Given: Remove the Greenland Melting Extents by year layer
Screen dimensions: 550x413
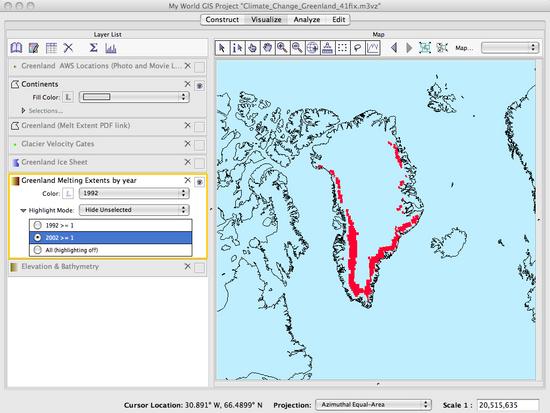Looking at the screenshot, I should tap(188, 180).
